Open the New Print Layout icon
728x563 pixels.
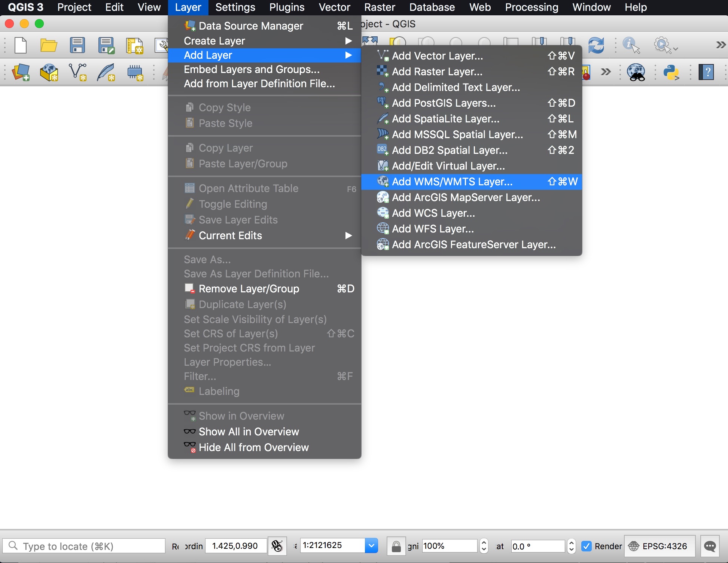point(134,46)
